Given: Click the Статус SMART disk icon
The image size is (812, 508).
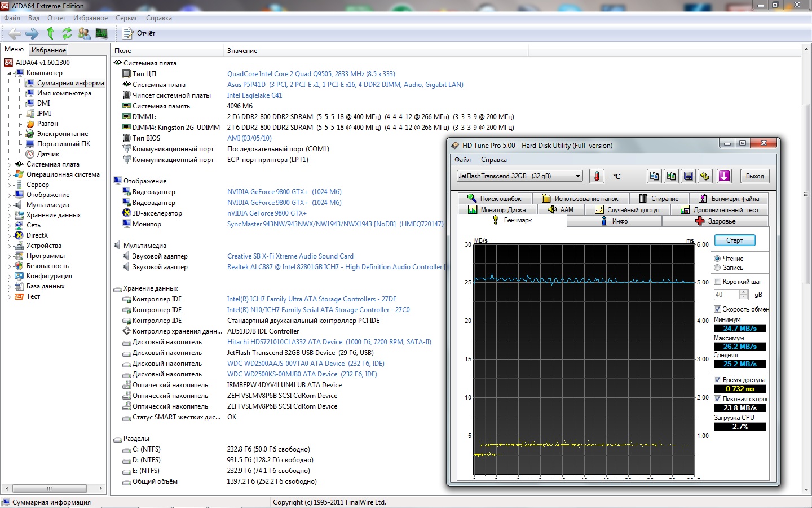Looking at the screenshot, I should [127, 418].
